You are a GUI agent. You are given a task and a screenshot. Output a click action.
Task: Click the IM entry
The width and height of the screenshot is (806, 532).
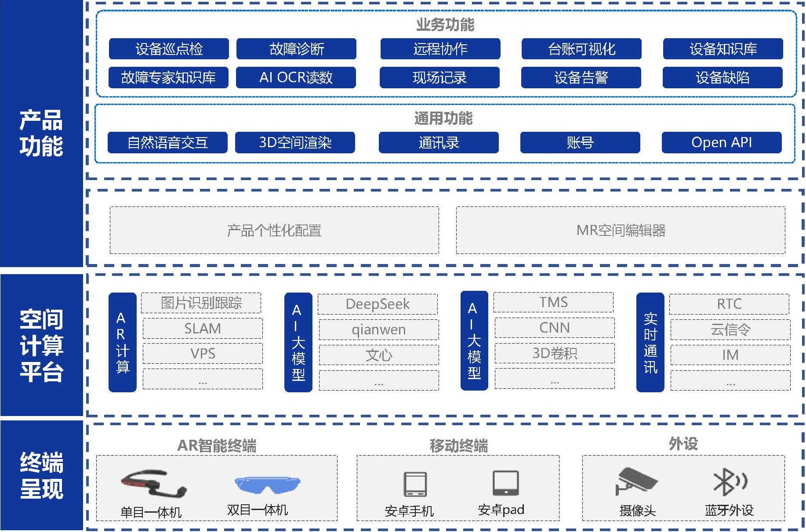click(730, 355)
